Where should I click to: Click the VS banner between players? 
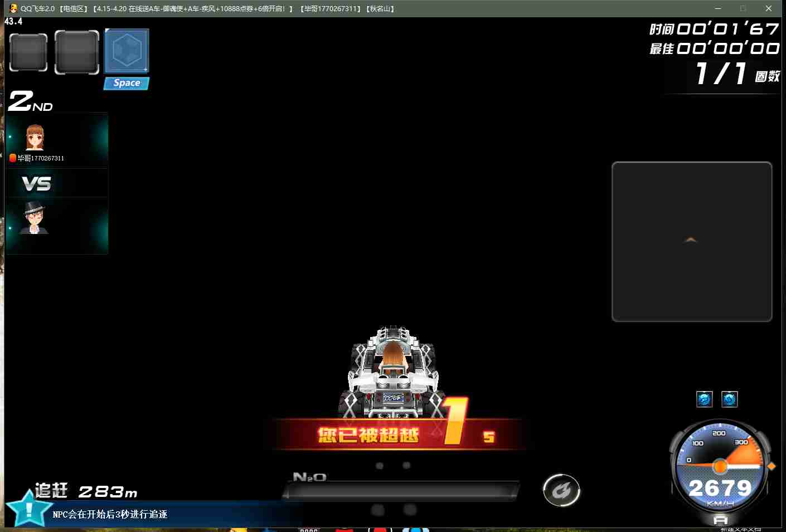(x=36, y=183)
